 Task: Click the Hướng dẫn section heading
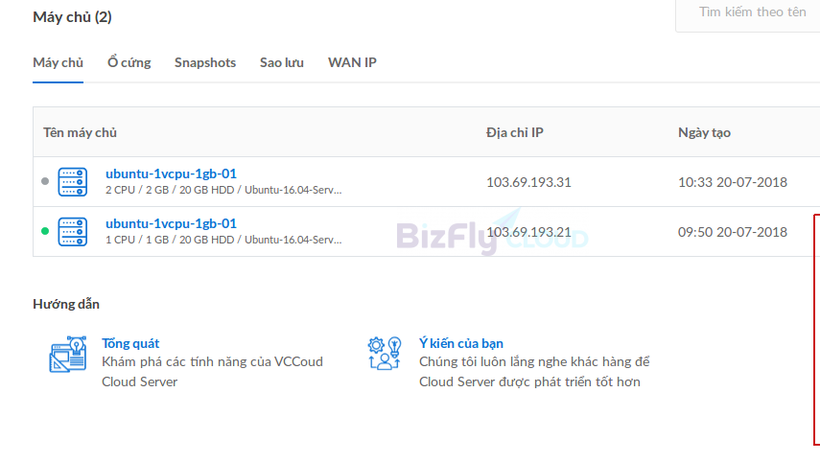coord(66,304)
